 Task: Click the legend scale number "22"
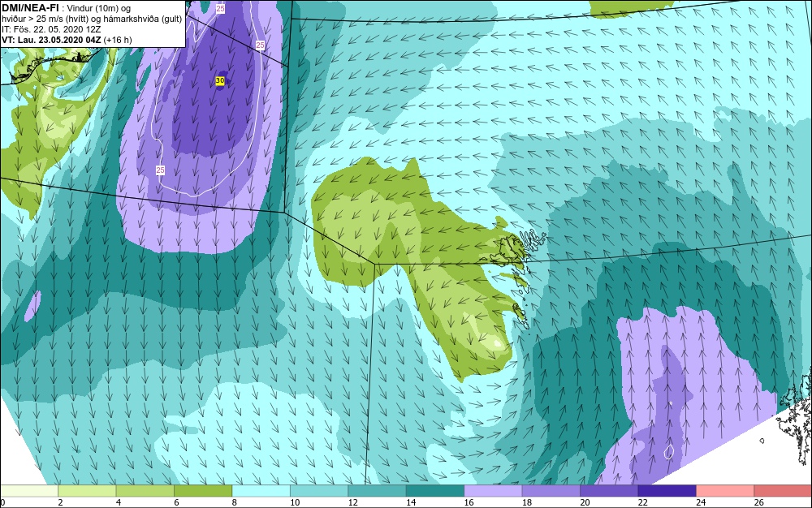(642, 502)
